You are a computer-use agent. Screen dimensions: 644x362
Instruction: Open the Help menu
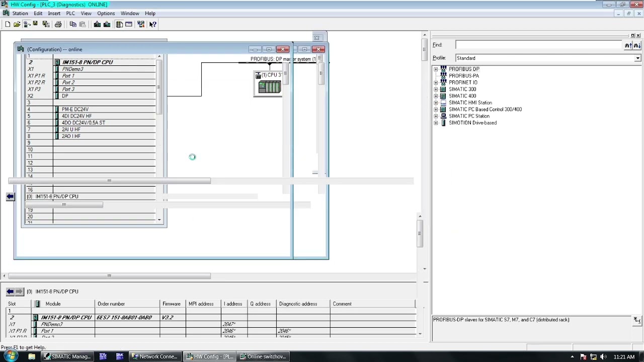click(x=150, y=14)
